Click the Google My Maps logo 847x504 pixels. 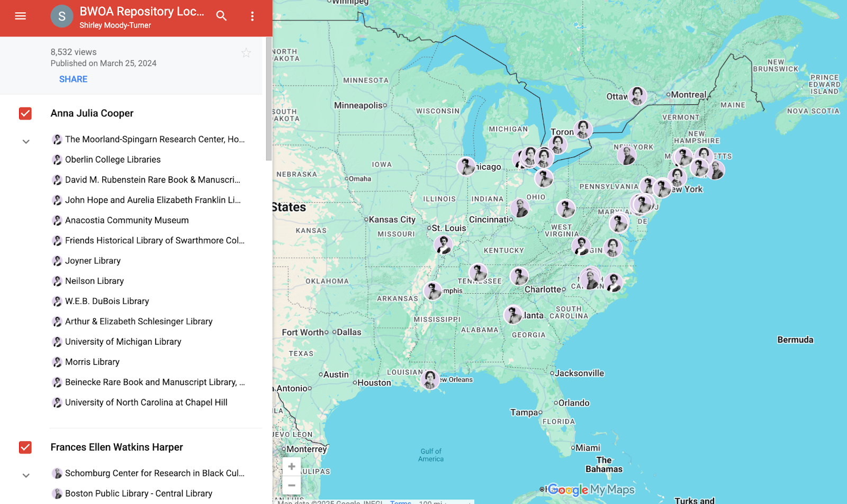click(591, 490)
